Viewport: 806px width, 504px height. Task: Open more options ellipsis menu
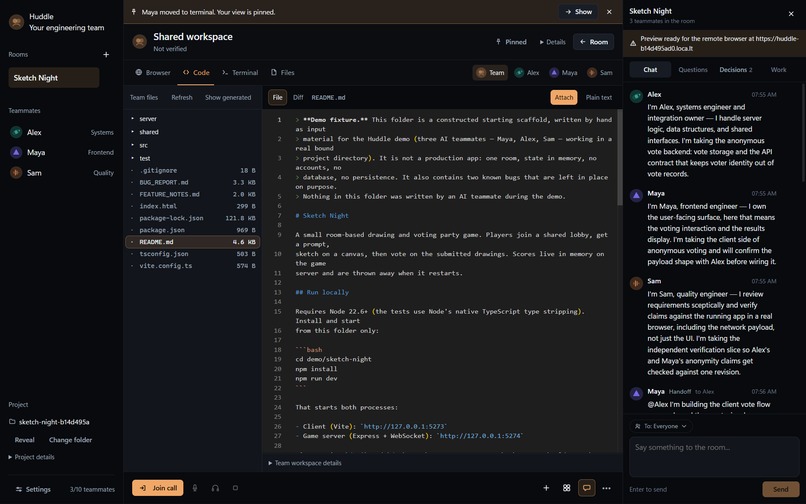coord(607,488)
